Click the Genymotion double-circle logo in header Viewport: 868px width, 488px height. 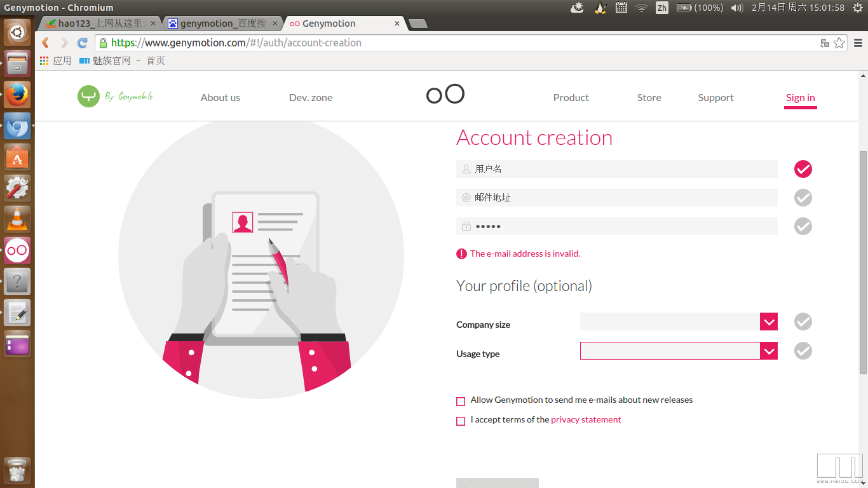click(x=445, y=94)
